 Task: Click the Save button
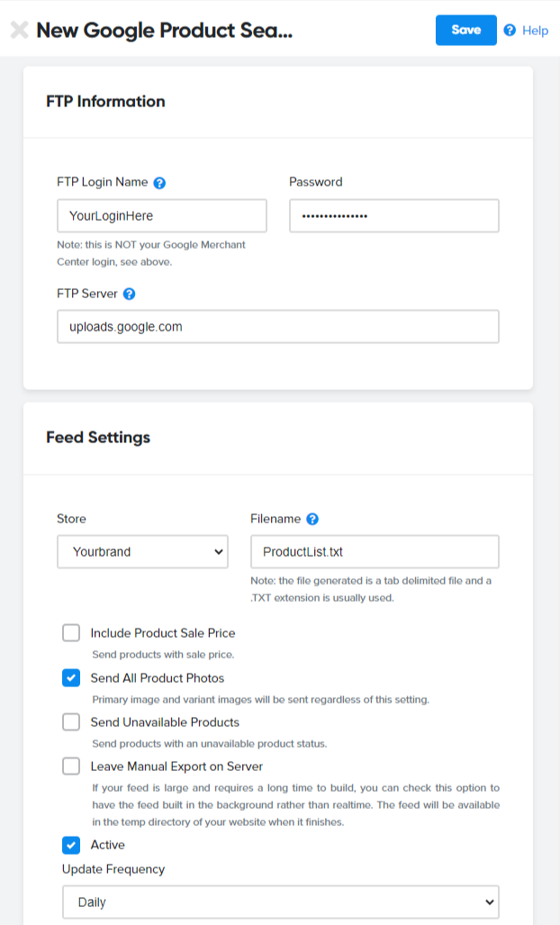466,30
